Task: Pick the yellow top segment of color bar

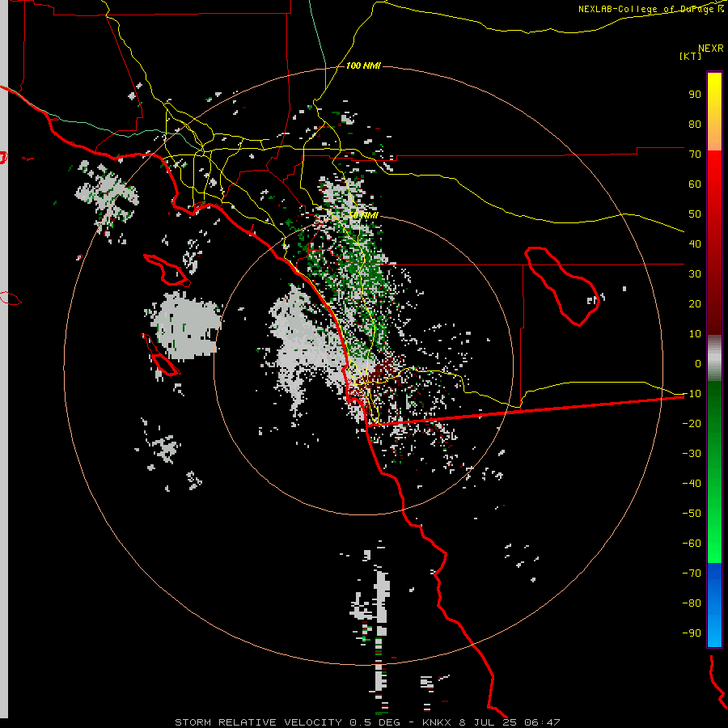Action: tap(714, 112)
